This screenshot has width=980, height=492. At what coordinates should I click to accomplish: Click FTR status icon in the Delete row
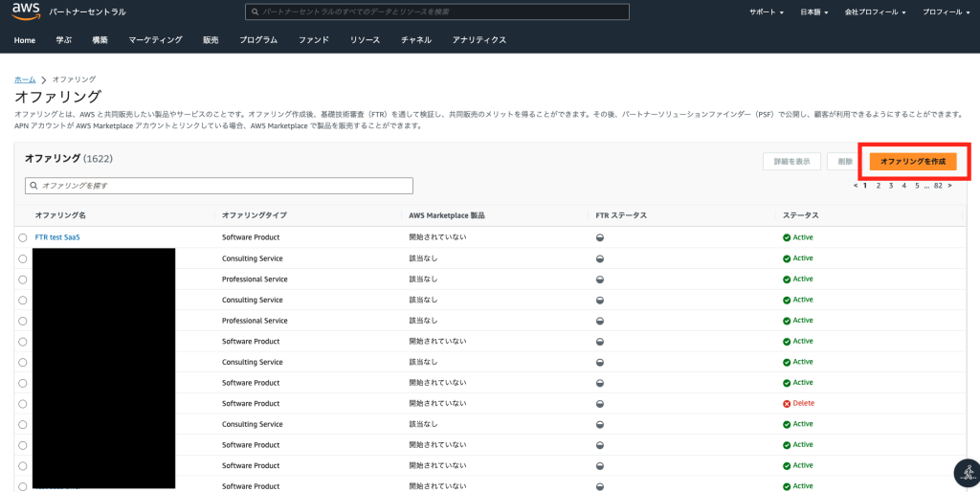[x=600, y=404]
